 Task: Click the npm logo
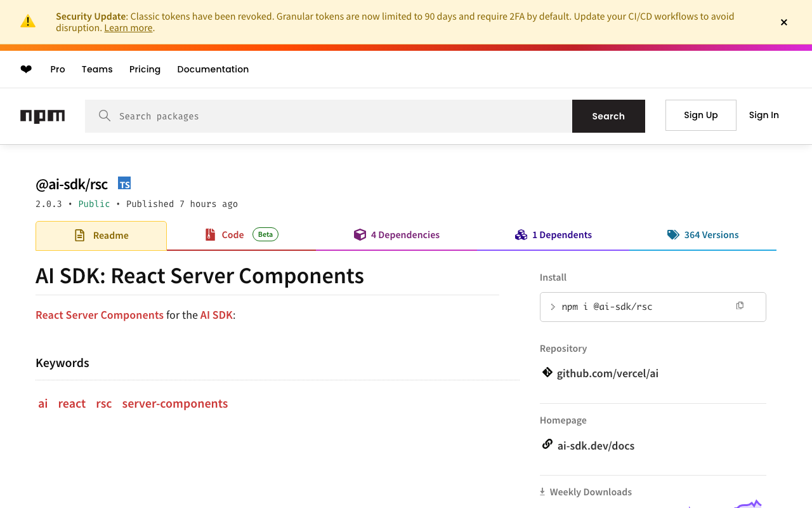[43, 116]
